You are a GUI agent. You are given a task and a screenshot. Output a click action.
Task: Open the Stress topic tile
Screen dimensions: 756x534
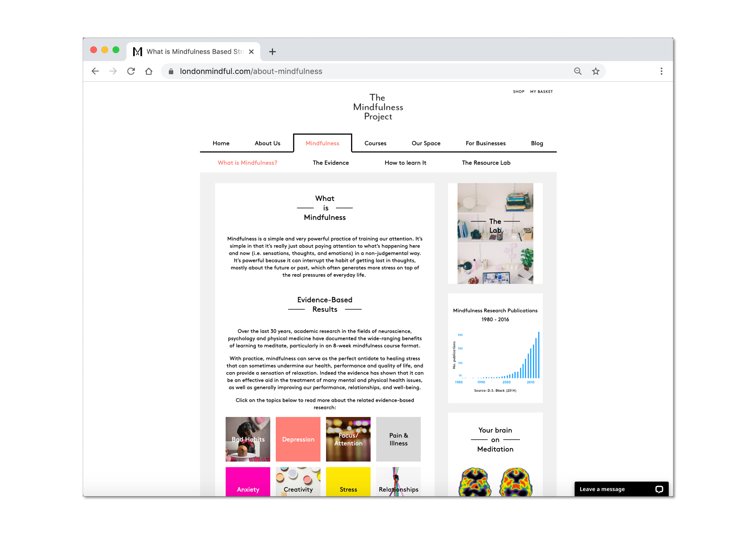point(348,482)
